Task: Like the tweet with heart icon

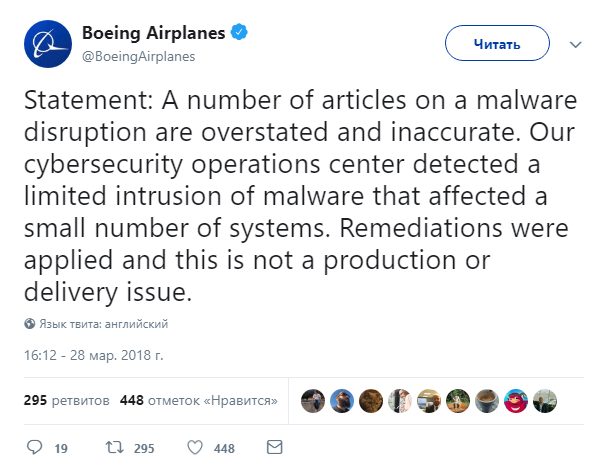Action: [196, 448]
